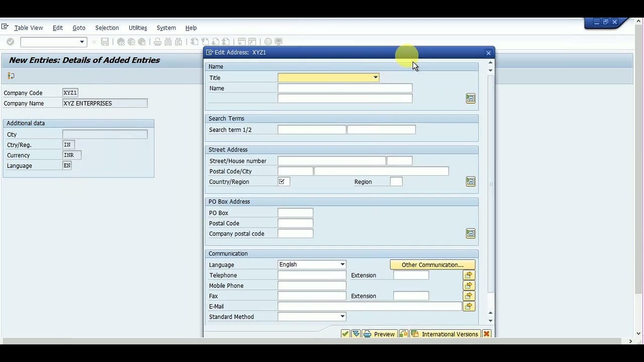The height and width of the screenshot is (362, 644).
Task: Click the second Search term field
Action: click(381, 130)
